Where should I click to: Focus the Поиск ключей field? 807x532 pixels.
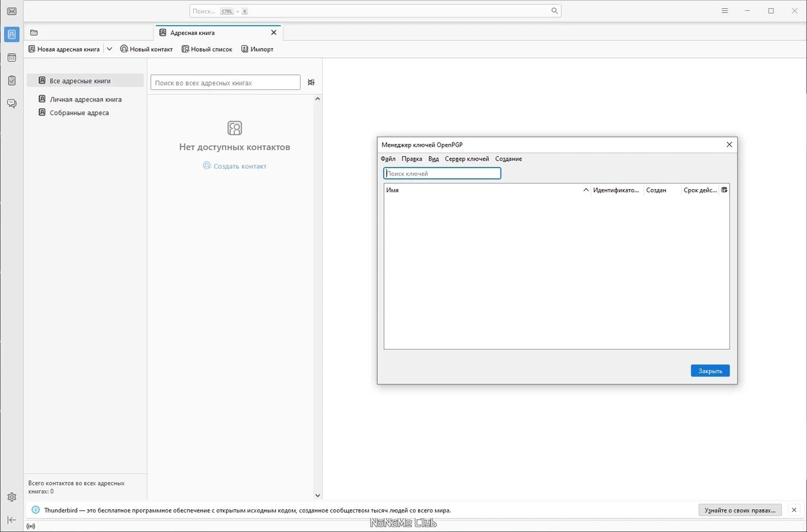click(x=443, y=174)
